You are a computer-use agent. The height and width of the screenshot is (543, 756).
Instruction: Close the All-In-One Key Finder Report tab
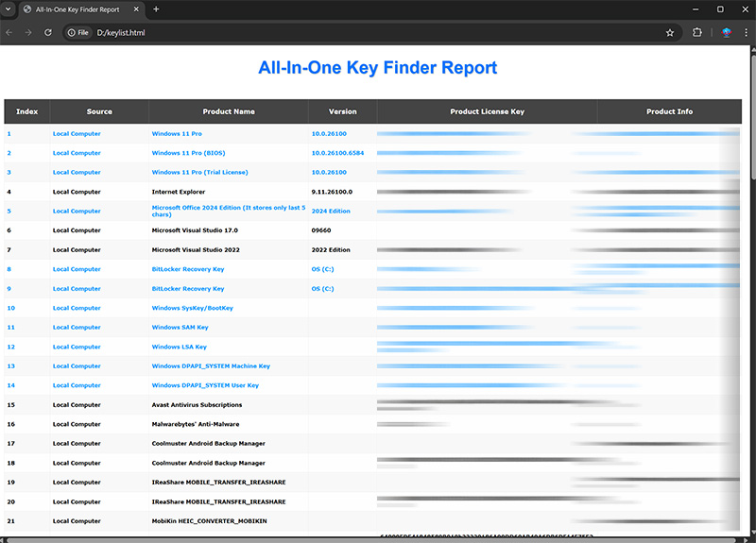tap(138, 9)
